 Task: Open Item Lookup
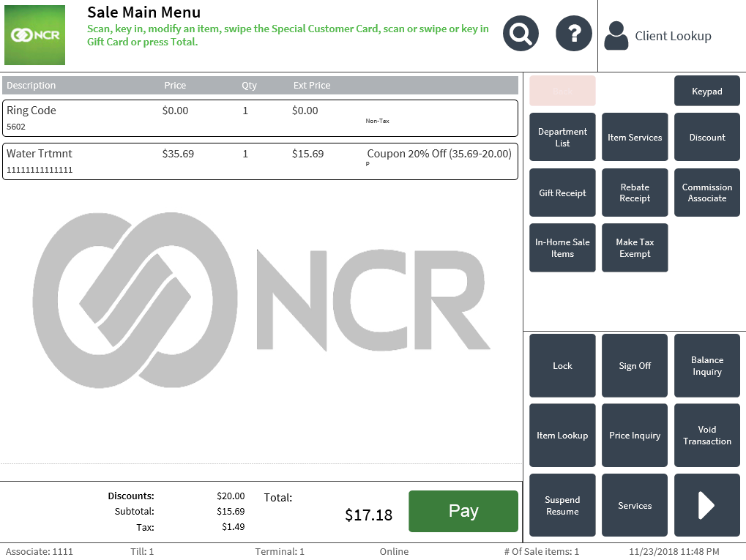562,436
